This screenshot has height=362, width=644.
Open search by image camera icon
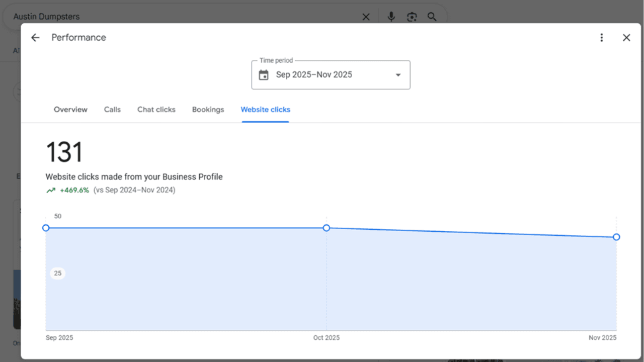412,17
